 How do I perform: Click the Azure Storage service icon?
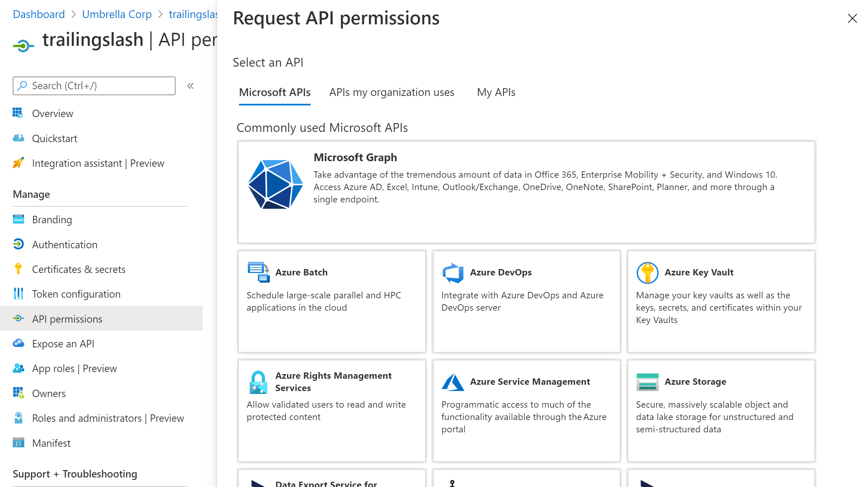[x=647, y=382]
